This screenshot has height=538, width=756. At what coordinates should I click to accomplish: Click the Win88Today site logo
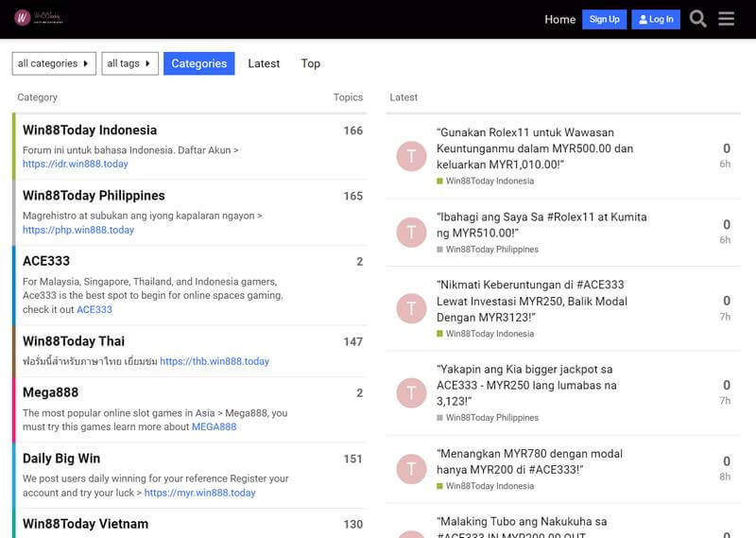[x=39, y=18]
